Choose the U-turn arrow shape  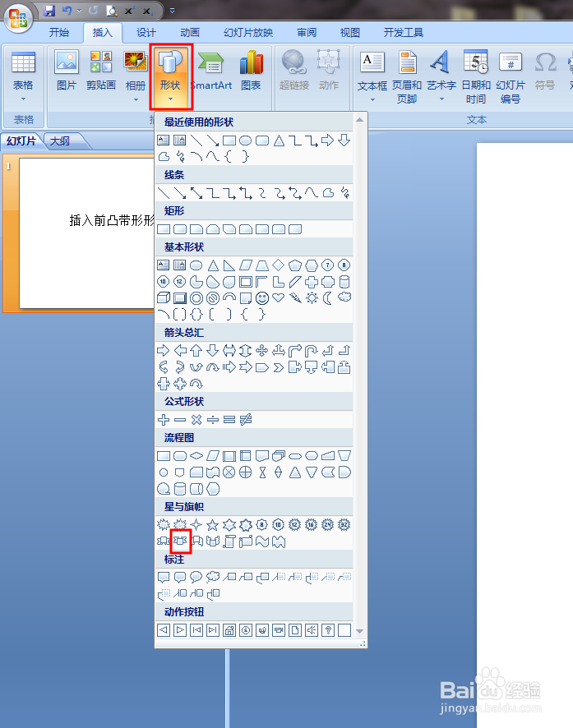tap(311, 351)
